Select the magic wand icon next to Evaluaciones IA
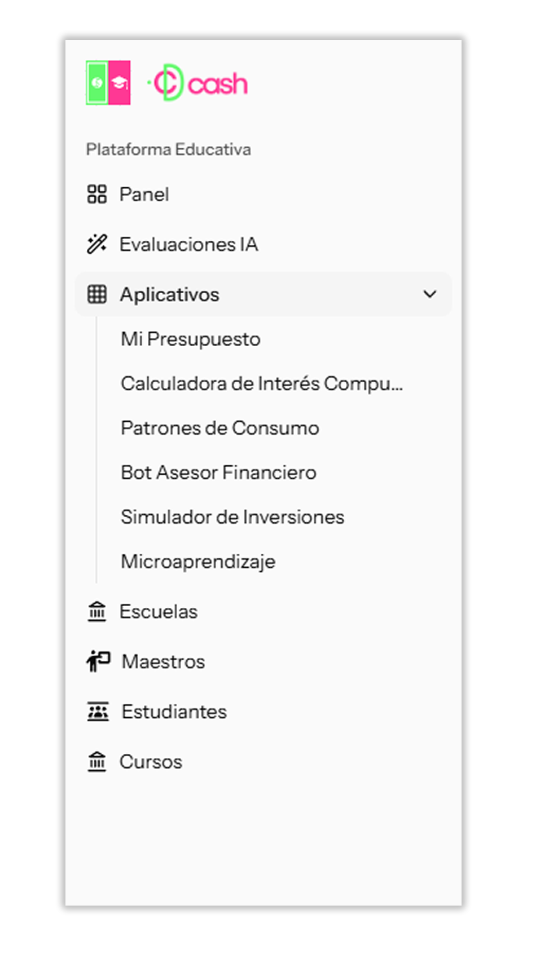549x980 pixels. click(98, 244)
